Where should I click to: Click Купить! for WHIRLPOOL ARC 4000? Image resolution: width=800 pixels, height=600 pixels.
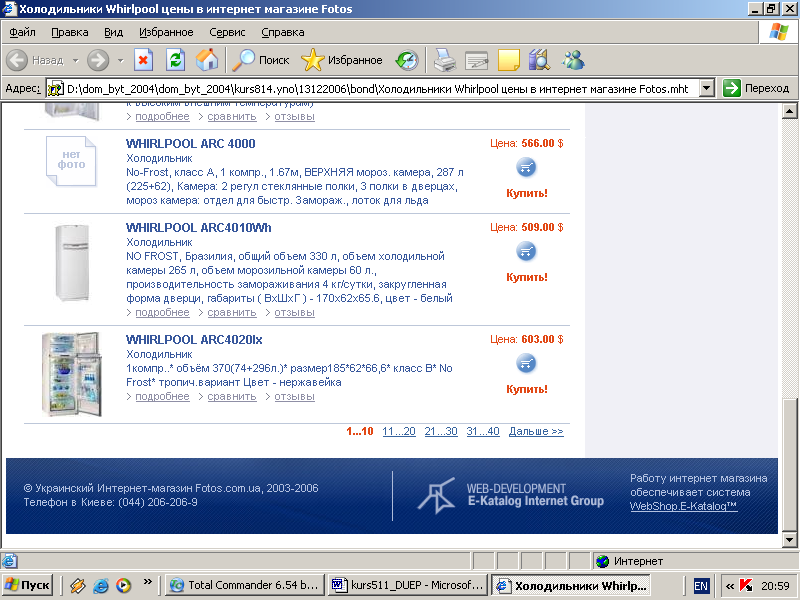click(527, 193)
